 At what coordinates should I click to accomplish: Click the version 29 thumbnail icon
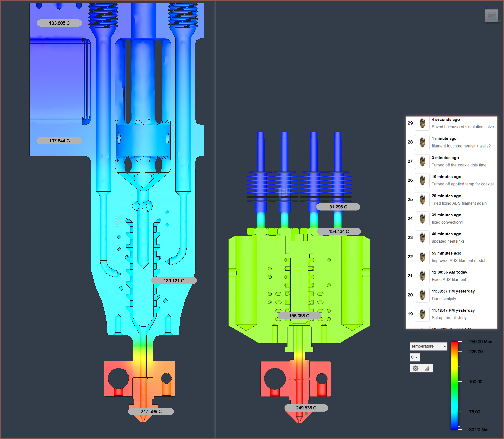tap(422, 123)
